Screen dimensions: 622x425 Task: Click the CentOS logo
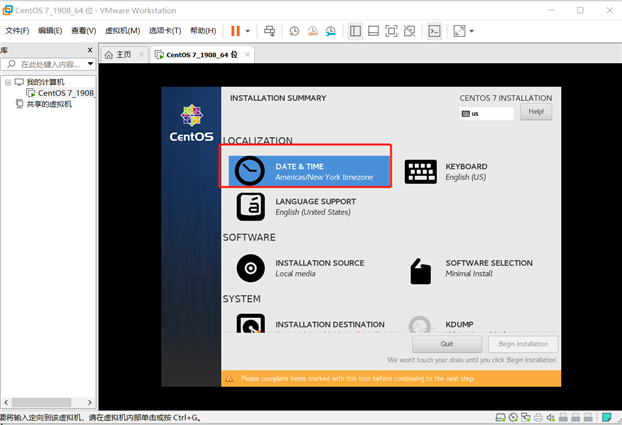tap(192, 123)
